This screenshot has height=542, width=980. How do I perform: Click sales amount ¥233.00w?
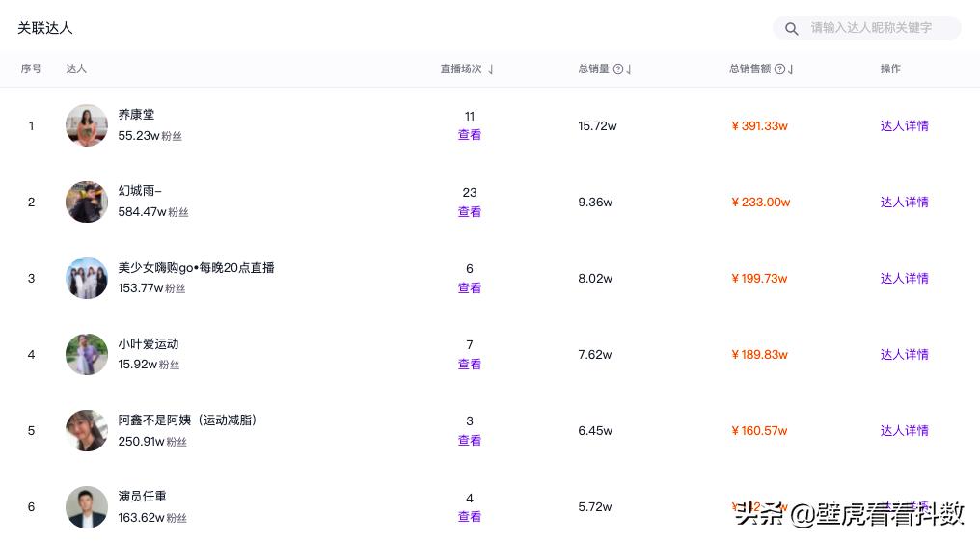point(761,202)
